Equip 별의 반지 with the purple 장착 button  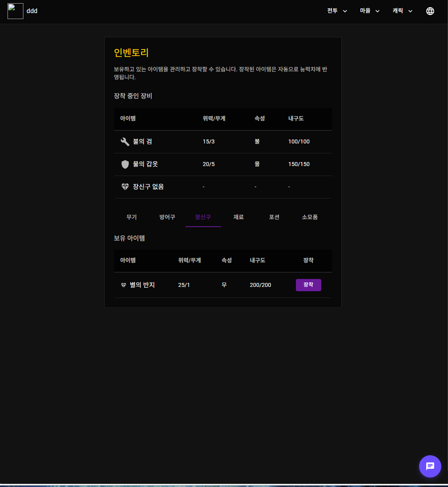pos(309,285)
